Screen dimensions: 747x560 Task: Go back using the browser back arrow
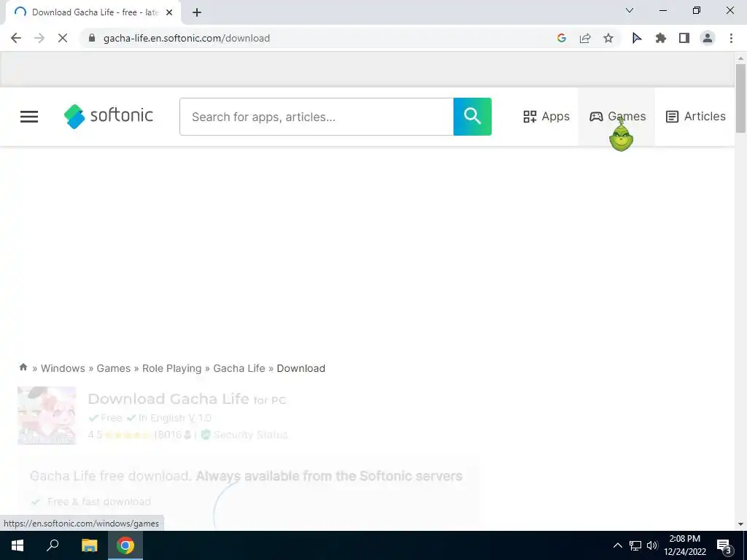(x=16, y=38)
